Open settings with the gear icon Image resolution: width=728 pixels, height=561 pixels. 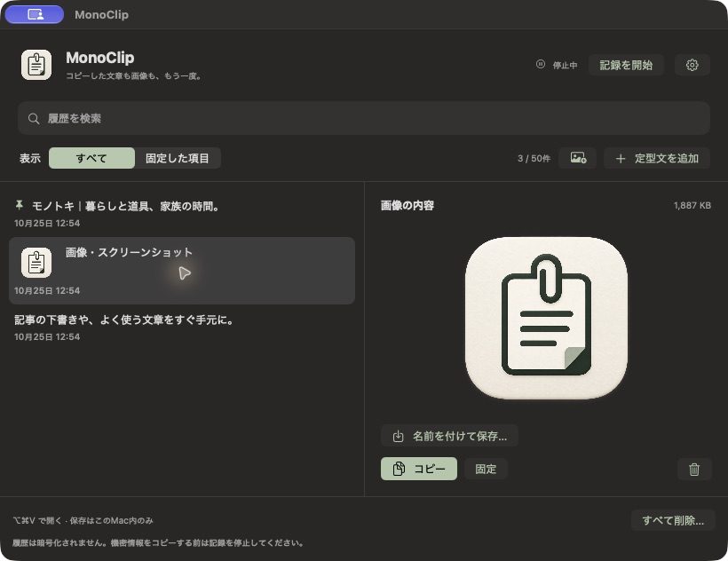[692, 65]
